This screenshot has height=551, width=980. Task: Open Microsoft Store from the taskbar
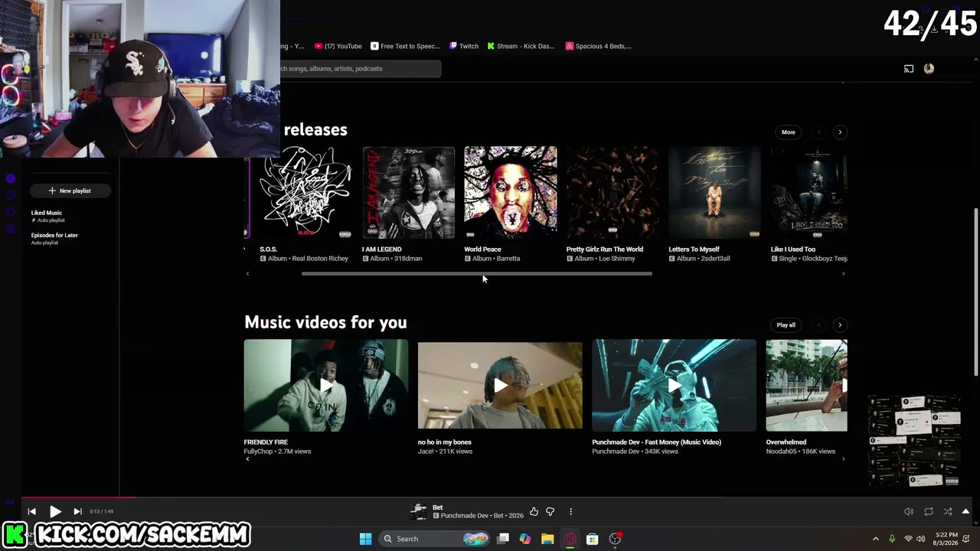(592, 539)
